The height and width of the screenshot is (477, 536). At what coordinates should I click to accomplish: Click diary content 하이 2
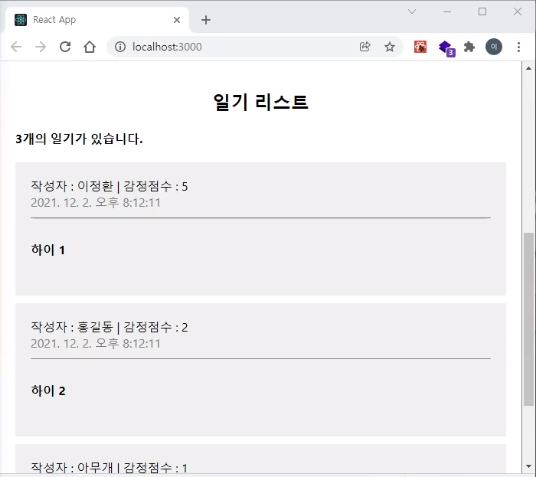(48, 391)
